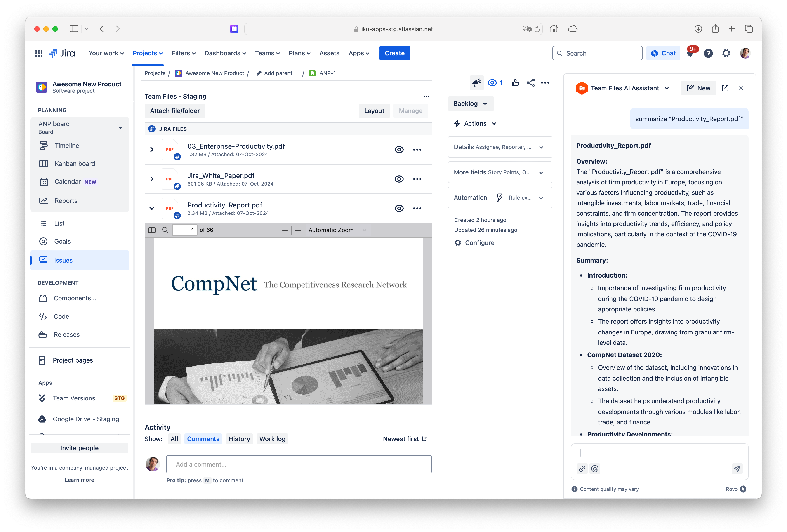Open the feedback megaphone icon

[476, 83]
